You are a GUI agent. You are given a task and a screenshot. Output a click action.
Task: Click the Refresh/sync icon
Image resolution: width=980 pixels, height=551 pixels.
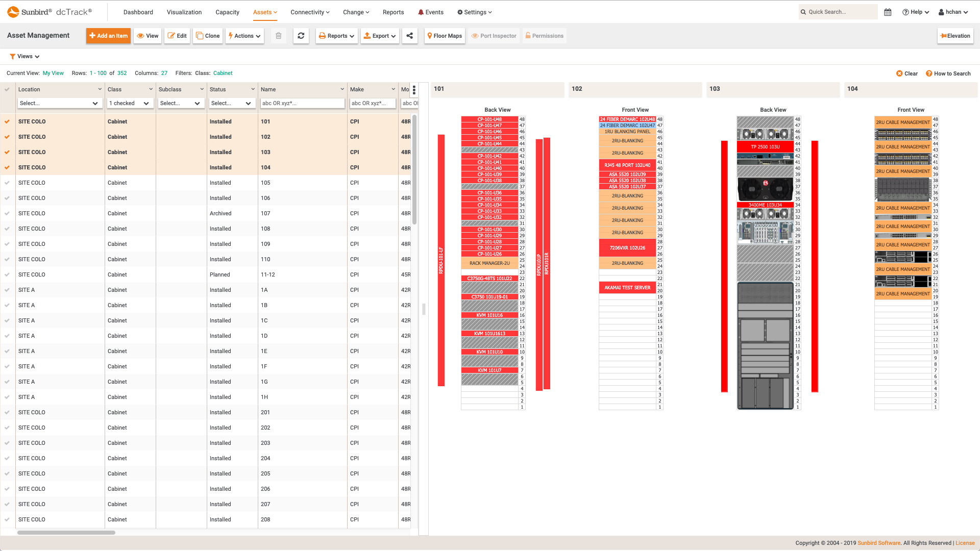[301, 36]
